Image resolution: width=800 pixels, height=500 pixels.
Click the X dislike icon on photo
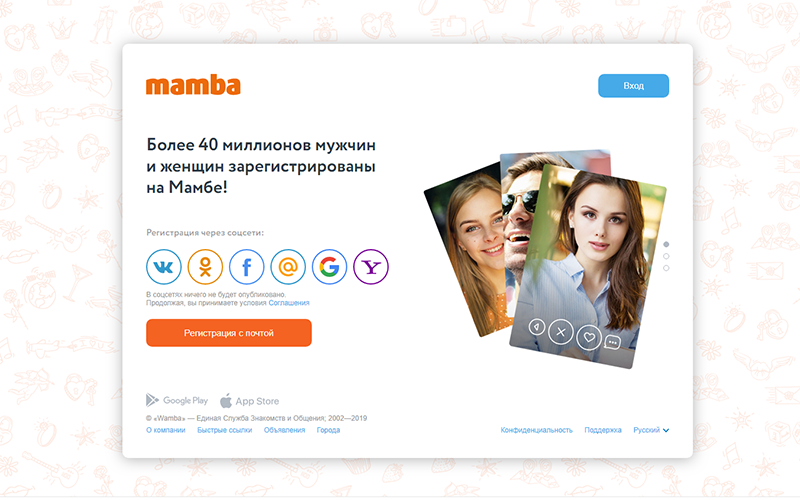tap(561, 332)
